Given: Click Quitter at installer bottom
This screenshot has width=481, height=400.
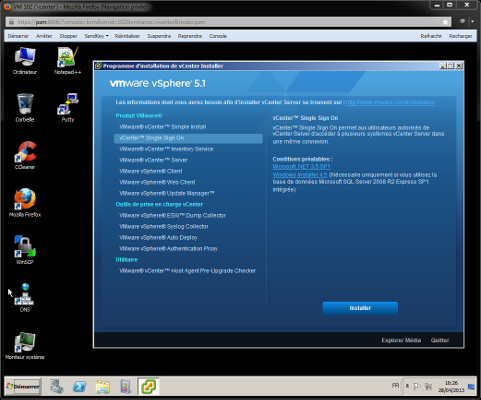Looking at the screenshot, I should coord(440,340).
